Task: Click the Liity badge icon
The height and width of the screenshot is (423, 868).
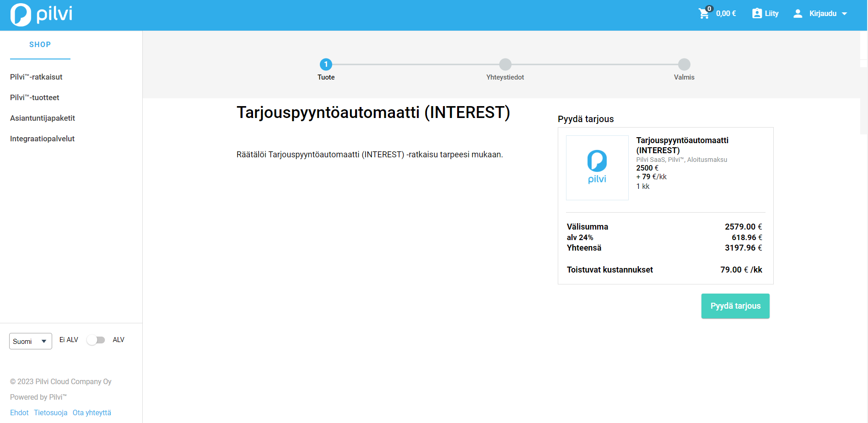Action: pos(757,13)
